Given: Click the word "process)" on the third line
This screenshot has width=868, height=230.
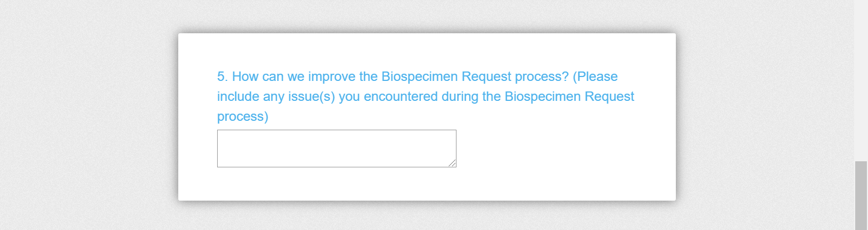Looking at the screenshot, I should pos(243,117).
